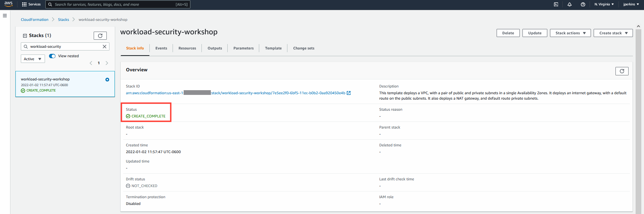Go to previous stacks page

91,63
